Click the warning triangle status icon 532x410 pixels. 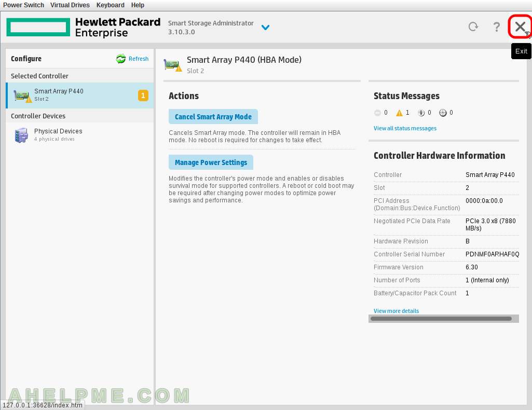399,113
